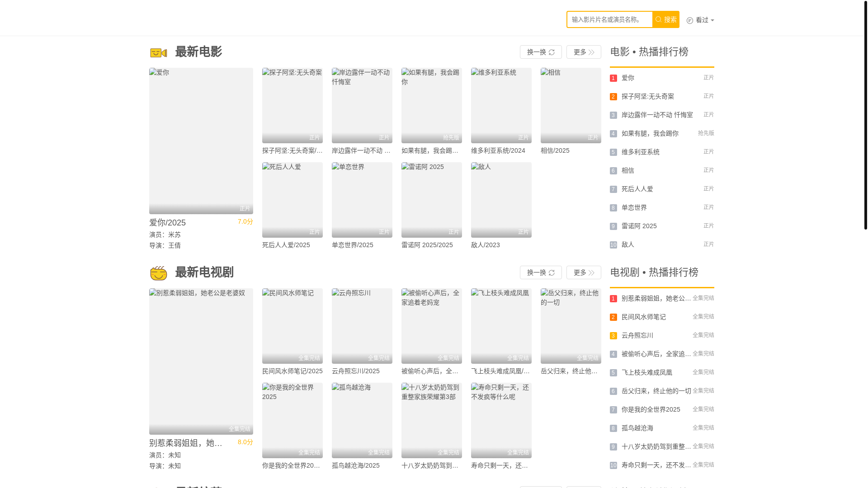868x488 pixels.
Task: Click the 云舟照忘川/2025 title link
Action: click(x=356, y=371)
